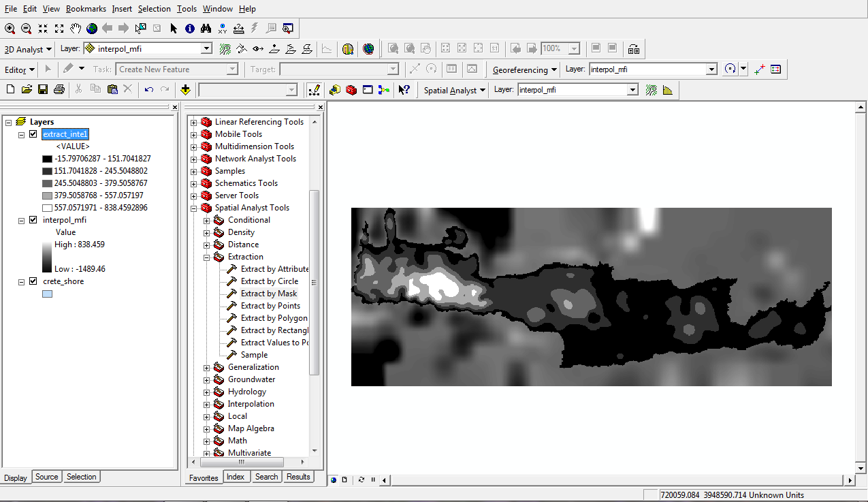
Task: Switch to ArcToolbox Results tab
Action: tap(298, 477)
